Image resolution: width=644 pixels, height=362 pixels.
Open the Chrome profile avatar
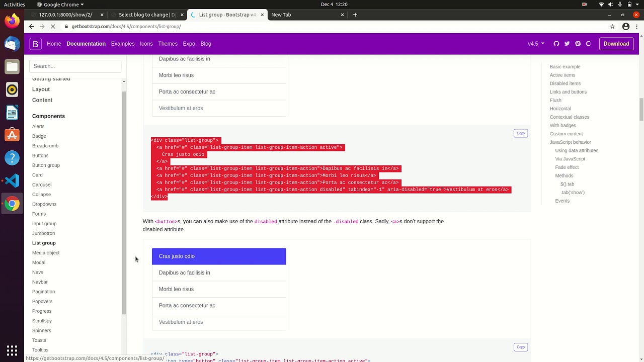point(626,27)
